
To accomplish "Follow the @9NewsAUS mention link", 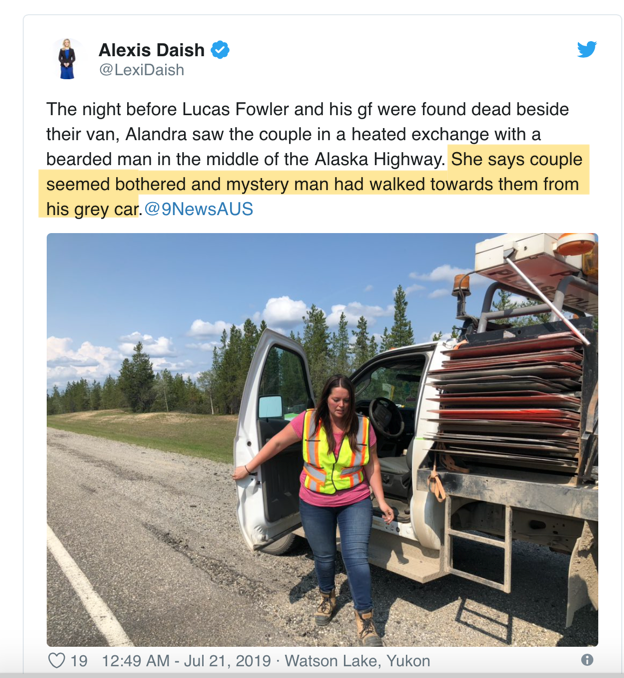I will 198,209.
